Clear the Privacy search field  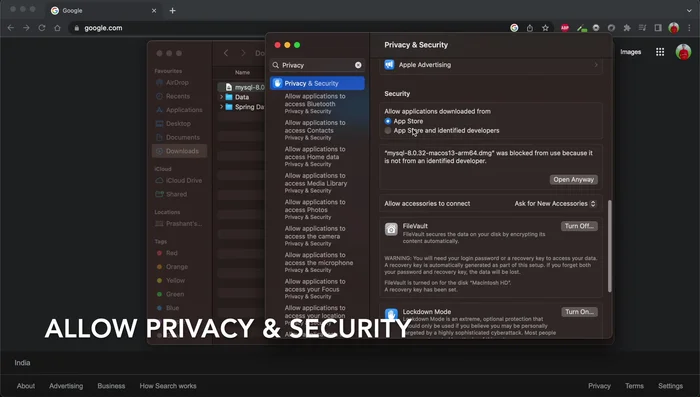pos(358,65)
